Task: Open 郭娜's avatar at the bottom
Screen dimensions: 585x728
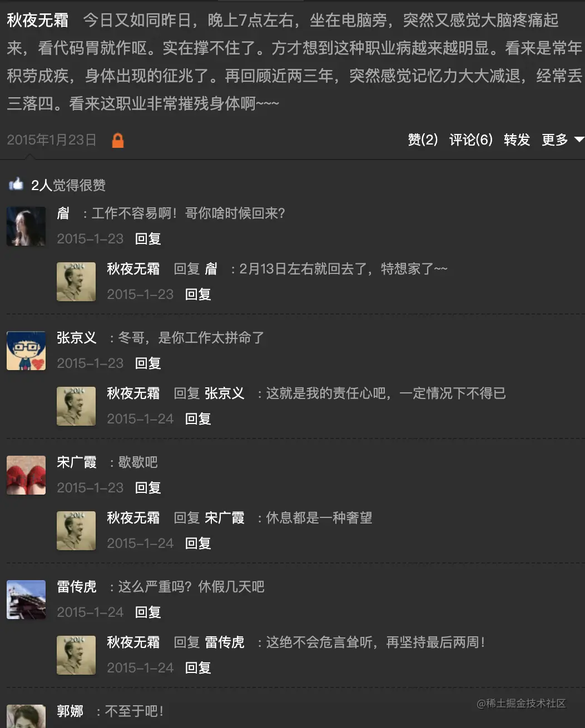Action: point(26,716)
